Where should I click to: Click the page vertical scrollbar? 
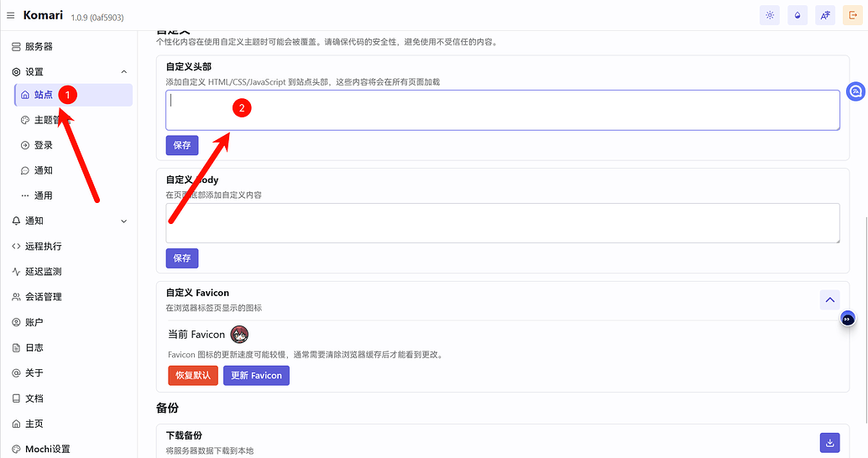[865, 319]
